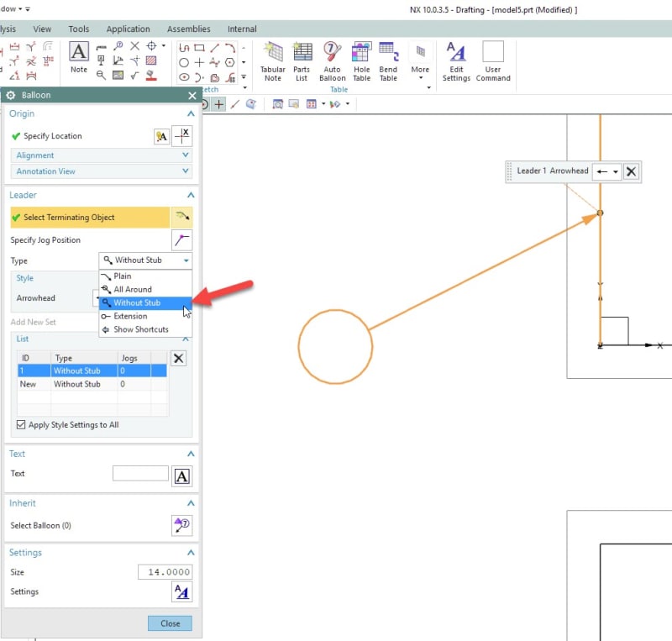Expand the Annotation View section
This screenshot has height=641, width=672.
tap(102, 171)
